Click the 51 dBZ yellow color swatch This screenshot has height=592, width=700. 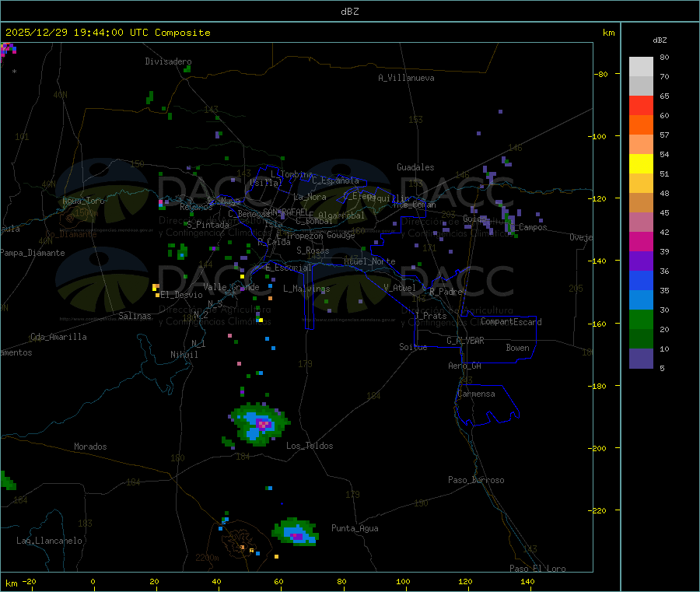(x=641, y=164)
